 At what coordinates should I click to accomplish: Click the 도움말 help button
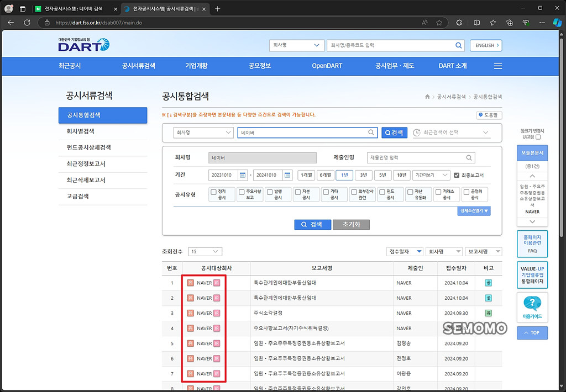point(489,115)
